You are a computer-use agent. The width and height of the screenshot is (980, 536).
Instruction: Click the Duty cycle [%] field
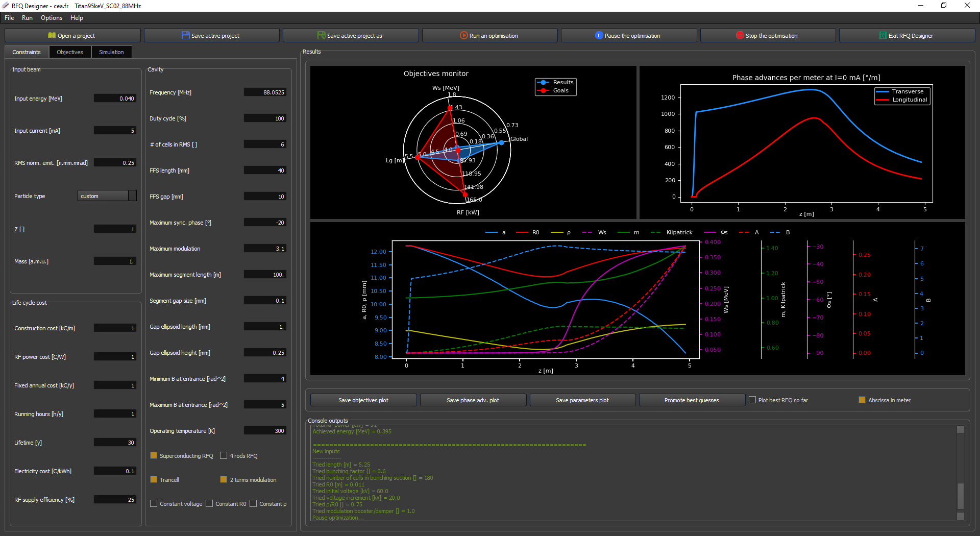click(265, 118)
